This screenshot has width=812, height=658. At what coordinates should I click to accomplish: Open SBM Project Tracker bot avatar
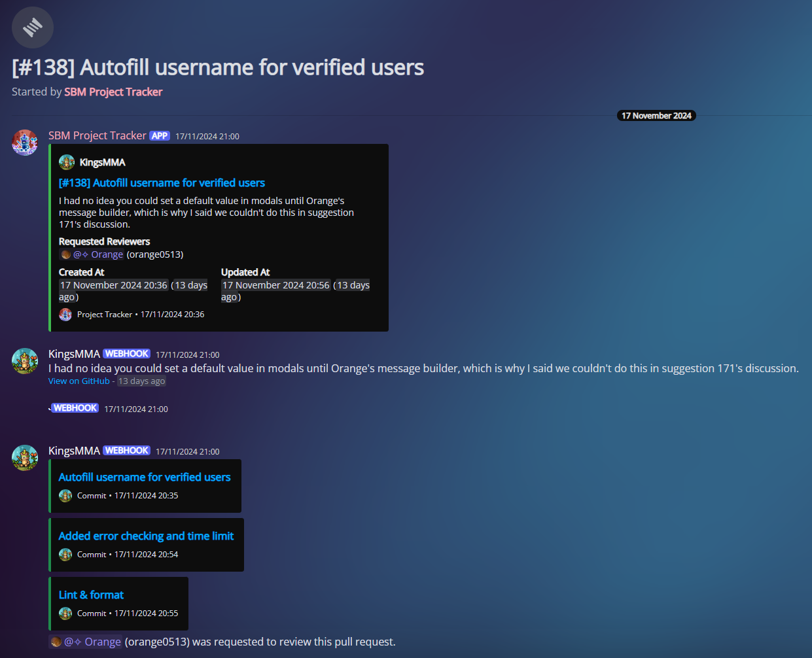[x=25, y=143]
